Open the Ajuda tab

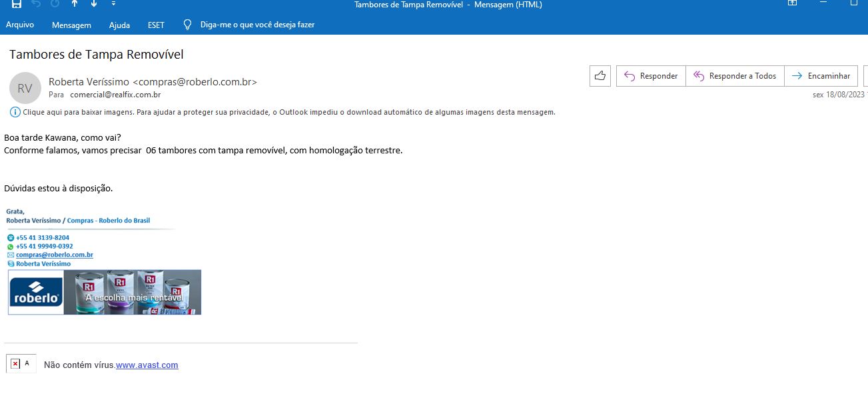pos(119,25)
